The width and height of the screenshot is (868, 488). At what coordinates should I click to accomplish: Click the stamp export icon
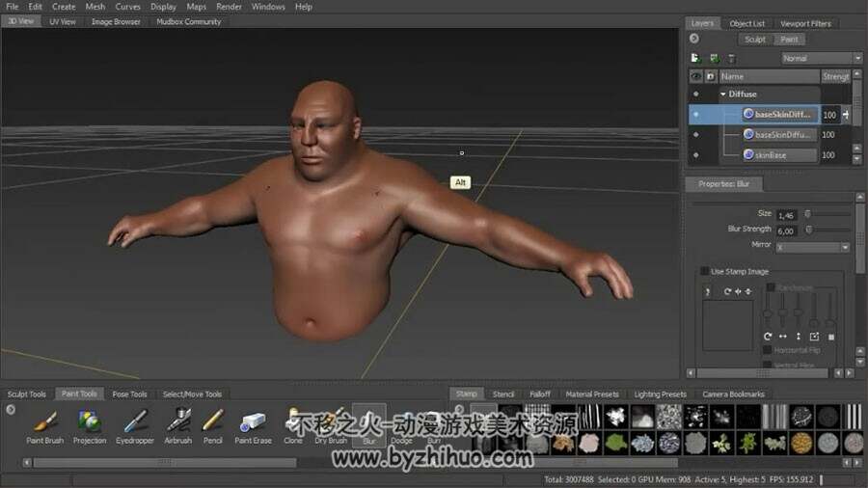814,337
